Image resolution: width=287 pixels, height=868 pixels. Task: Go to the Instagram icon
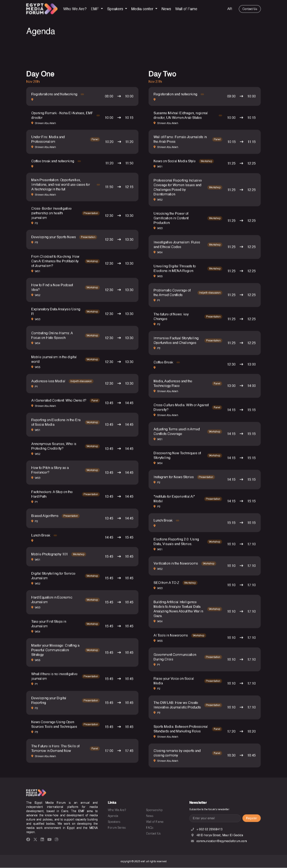point(56,839)
